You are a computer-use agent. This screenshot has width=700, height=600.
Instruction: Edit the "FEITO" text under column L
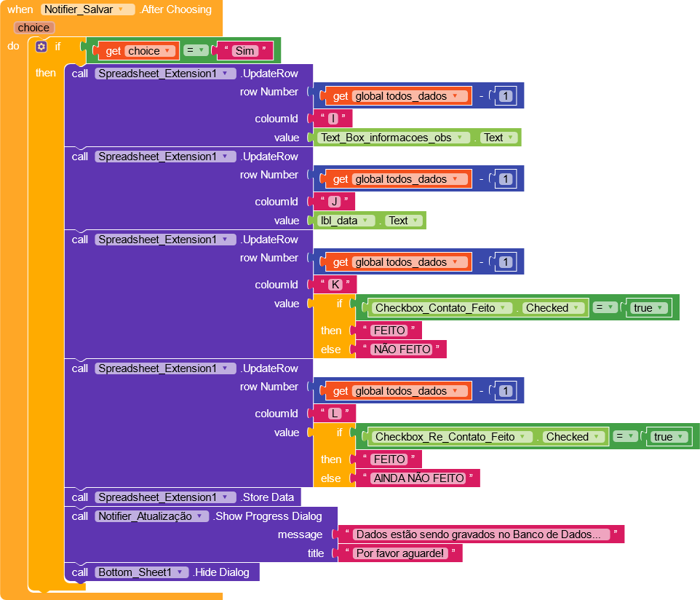click(389, 459)
